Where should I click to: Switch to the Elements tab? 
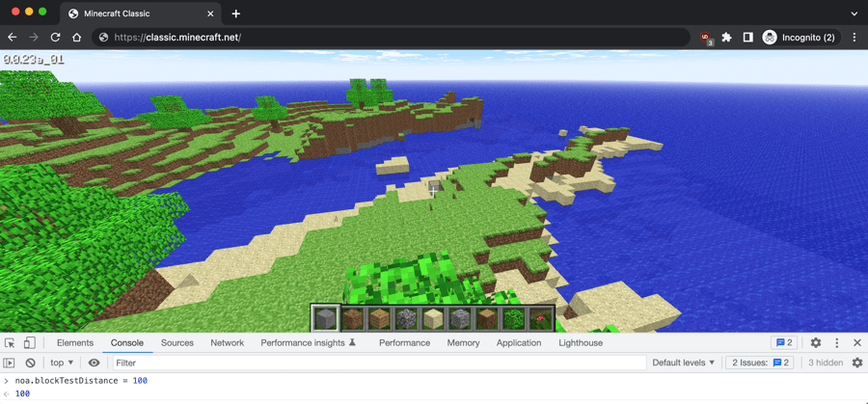(x=75, y=343)
